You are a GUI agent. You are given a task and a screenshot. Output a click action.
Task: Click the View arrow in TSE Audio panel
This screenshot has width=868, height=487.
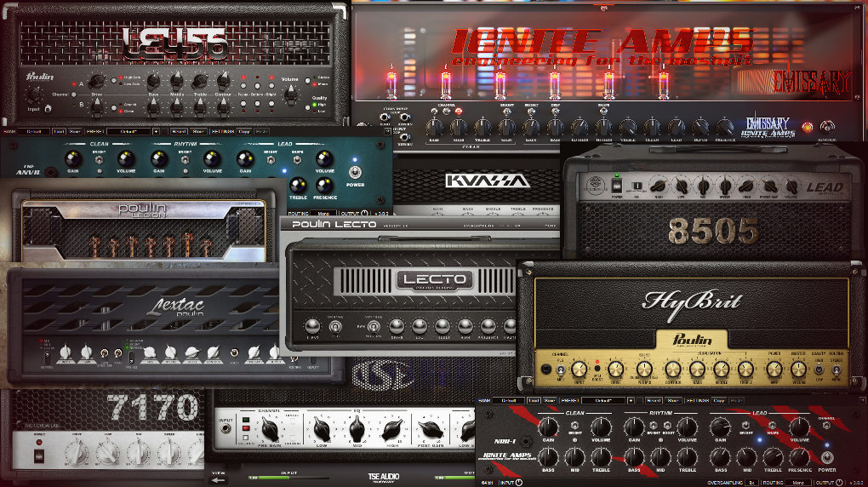[x=219, y=480]
